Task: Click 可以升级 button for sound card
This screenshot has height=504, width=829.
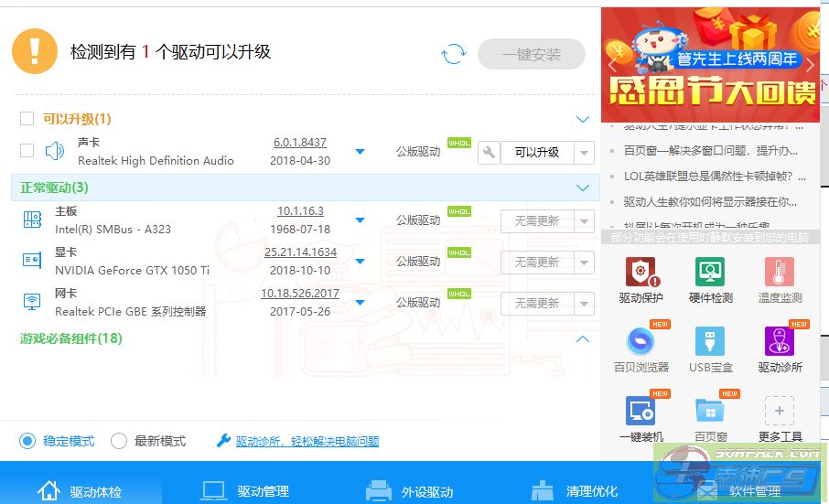Action: (x=536, y=152)
